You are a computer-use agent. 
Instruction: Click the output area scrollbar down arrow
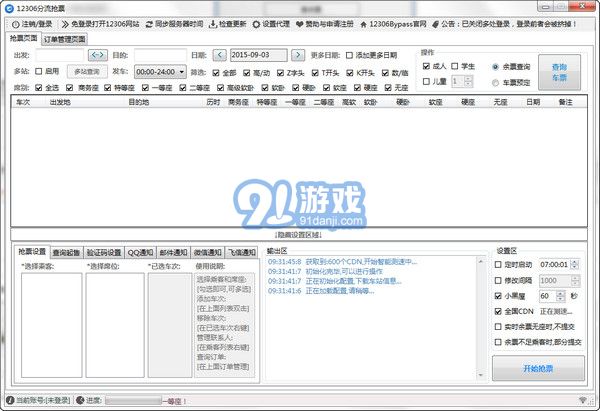481,375
